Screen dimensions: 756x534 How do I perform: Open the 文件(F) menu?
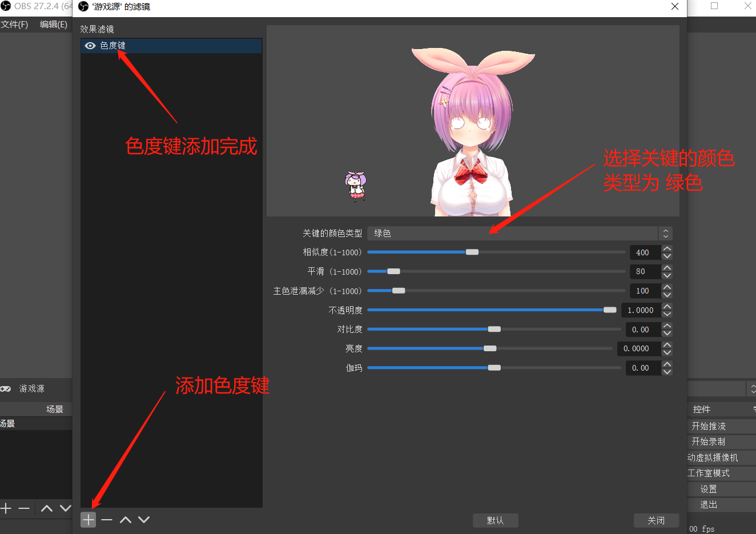coord(14,25)
